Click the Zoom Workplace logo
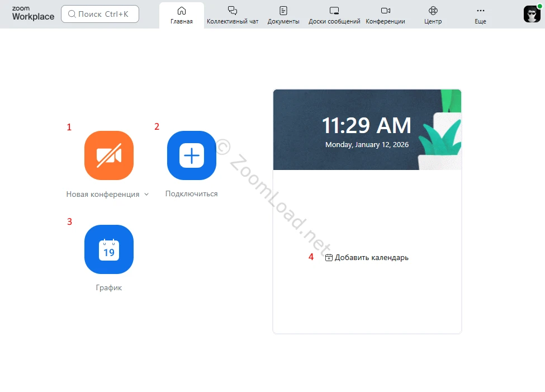 point(33,13)
